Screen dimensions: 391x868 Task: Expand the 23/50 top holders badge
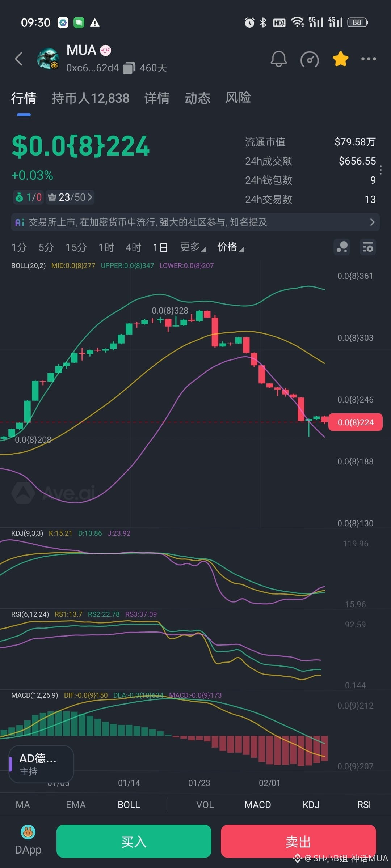click(70, 197)
